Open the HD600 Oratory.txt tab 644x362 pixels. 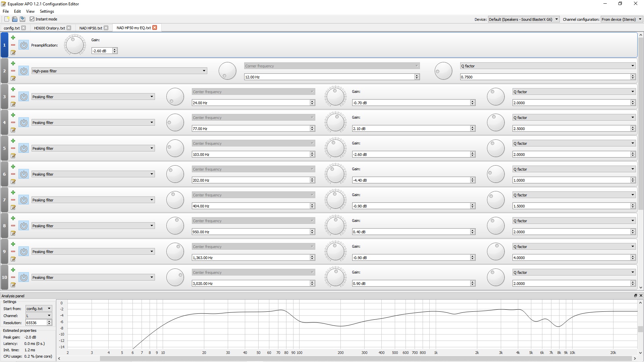48,27
